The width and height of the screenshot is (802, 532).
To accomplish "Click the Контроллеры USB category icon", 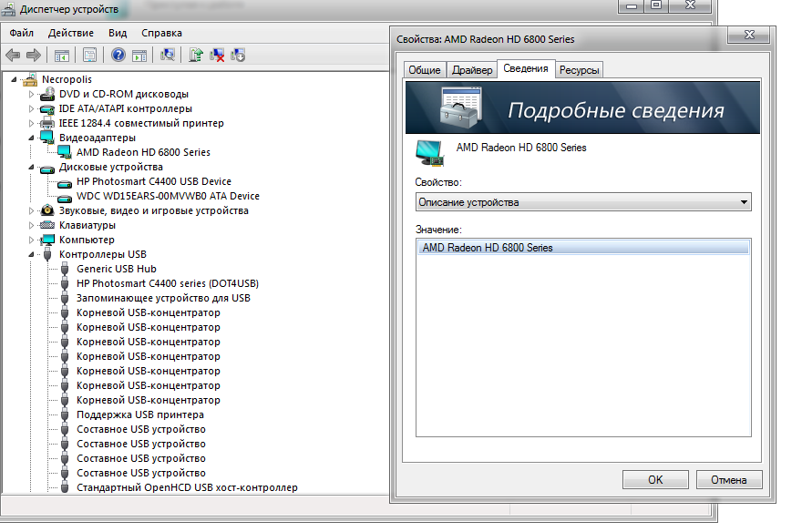I will click(x=47, y=254).
